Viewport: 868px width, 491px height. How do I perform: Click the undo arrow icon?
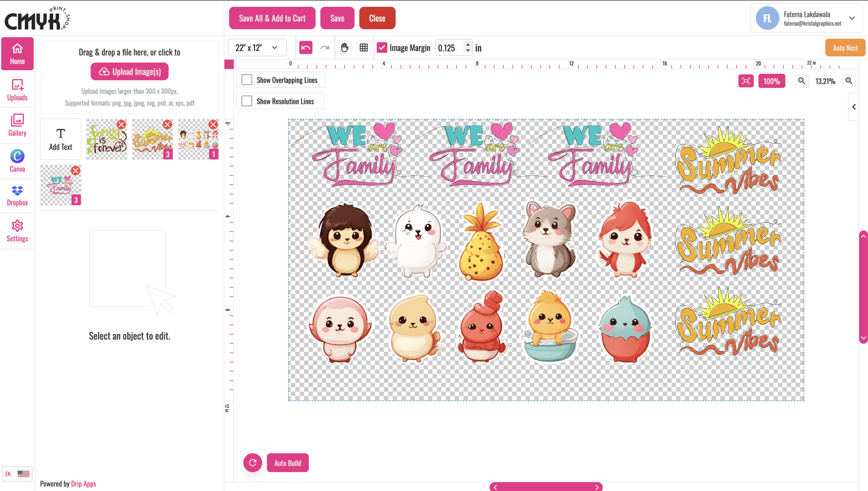point(305,48)
